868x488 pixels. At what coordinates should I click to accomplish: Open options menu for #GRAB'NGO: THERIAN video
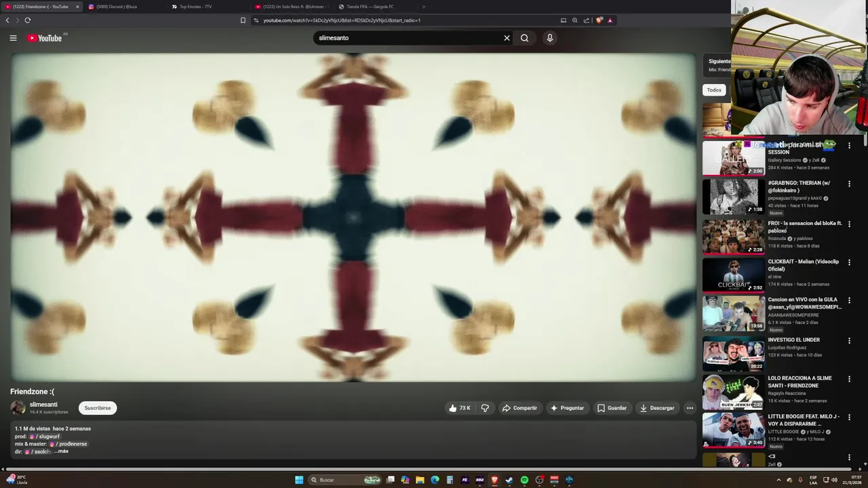(x=849, y=184)
